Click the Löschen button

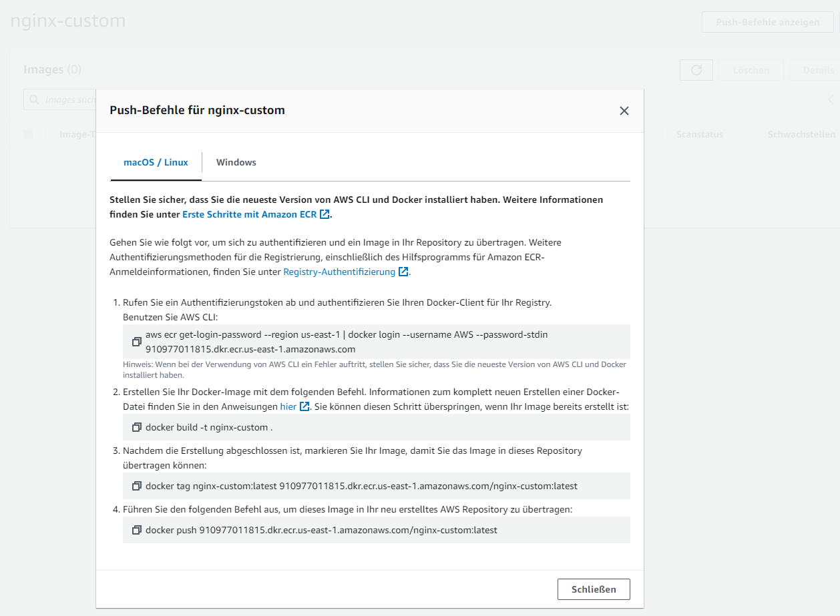(x=751, y=70)
